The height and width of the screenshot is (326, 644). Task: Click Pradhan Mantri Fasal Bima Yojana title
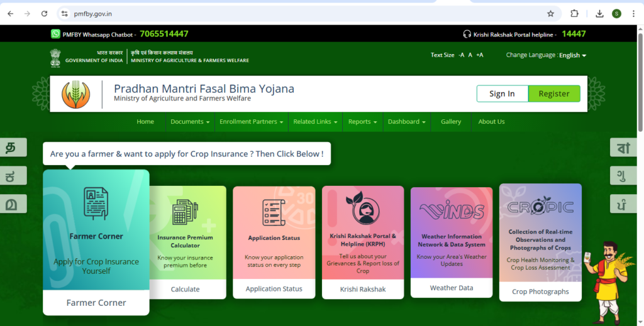204,89
